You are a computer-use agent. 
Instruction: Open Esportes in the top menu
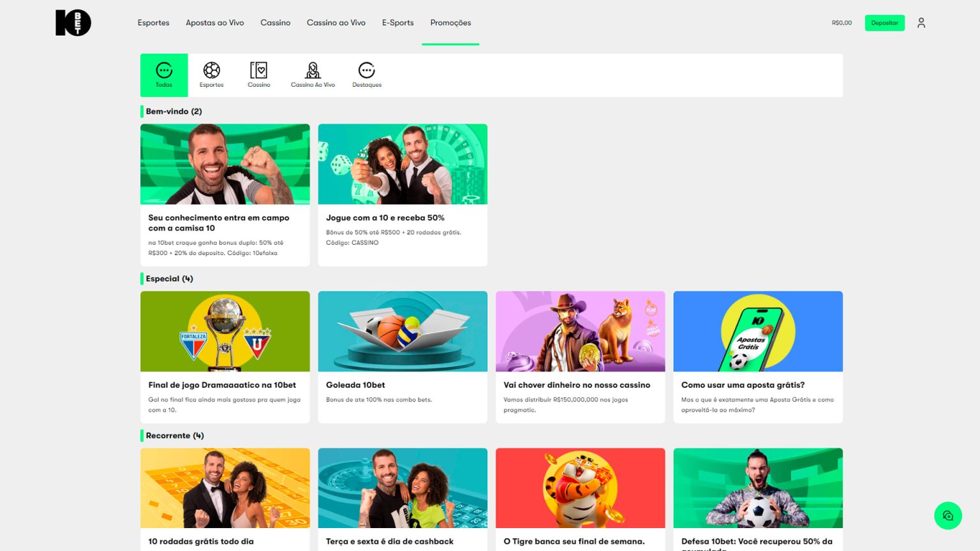pyautogui.click(x=154, y=23)
